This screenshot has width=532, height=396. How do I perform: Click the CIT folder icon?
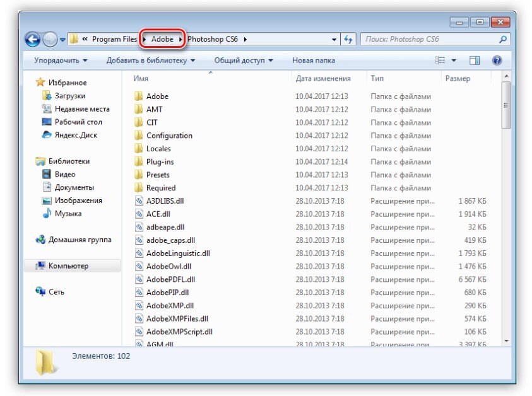click(x=138, y=122)
